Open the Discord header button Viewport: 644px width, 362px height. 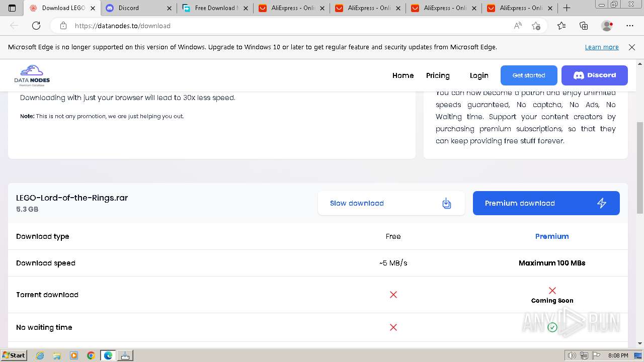point(595,75)
